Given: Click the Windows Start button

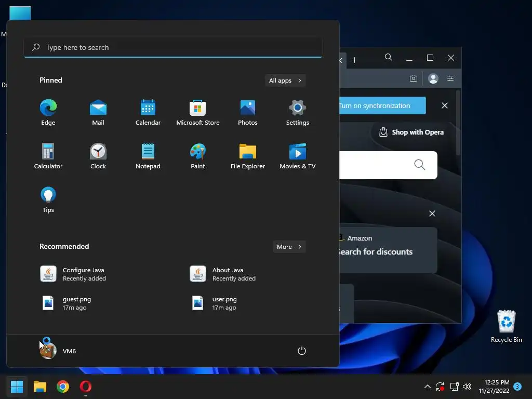Looking at the screenshot, I should pos(17,387).
